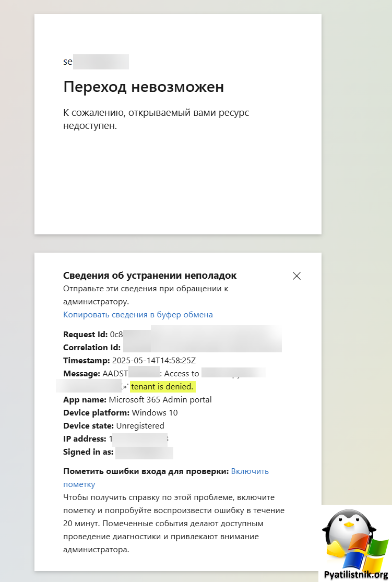392x582 pixels.
Task: Click 'Копировать сведения в буфер обмена' link
Action: pyautogui.click(x=138, y=315)
